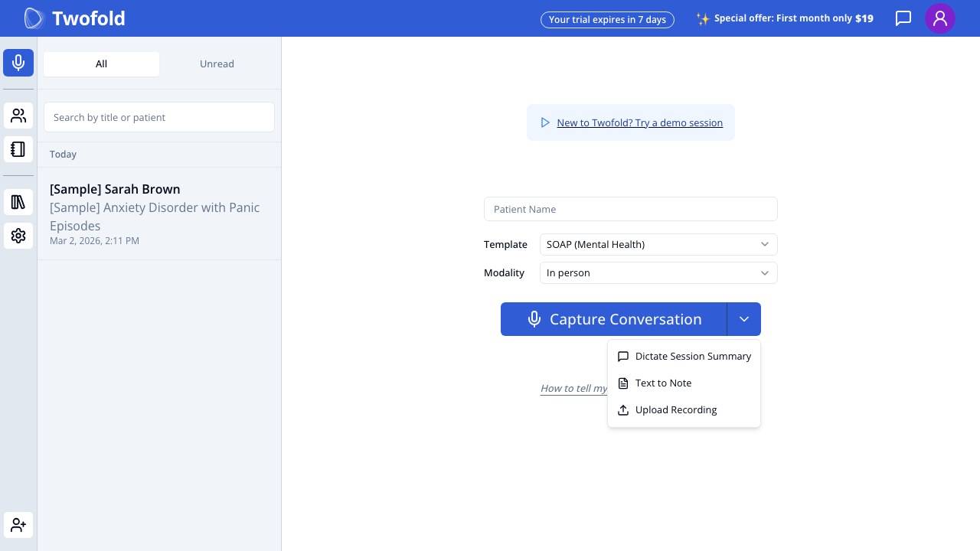Click the Patient Name input field
The width and height of the screenshot is (980, 551).
pos(630,209)
